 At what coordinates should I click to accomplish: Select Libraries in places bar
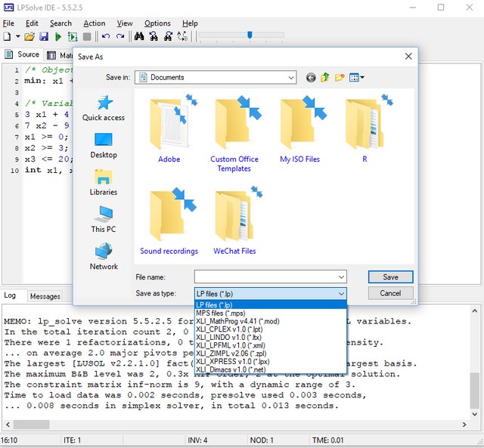point(104,183)
